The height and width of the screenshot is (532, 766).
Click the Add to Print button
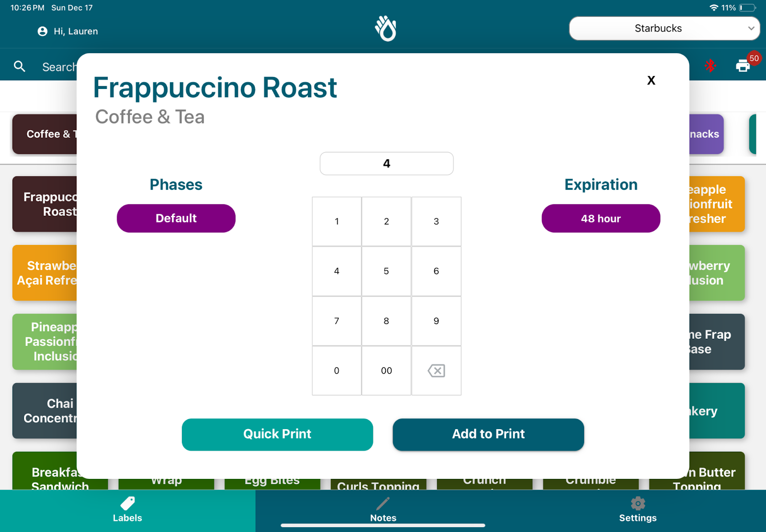tap(488, 434)
